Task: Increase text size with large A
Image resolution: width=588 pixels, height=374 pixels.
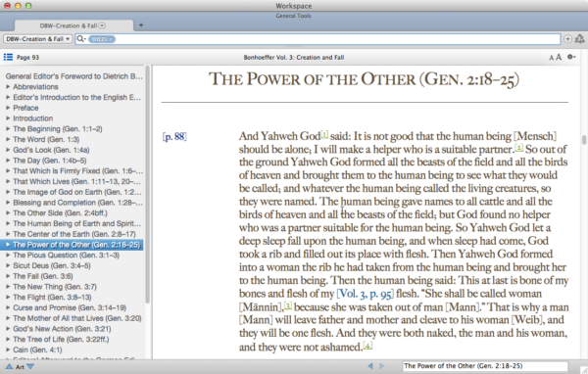Action: click(x=559, y=57)
